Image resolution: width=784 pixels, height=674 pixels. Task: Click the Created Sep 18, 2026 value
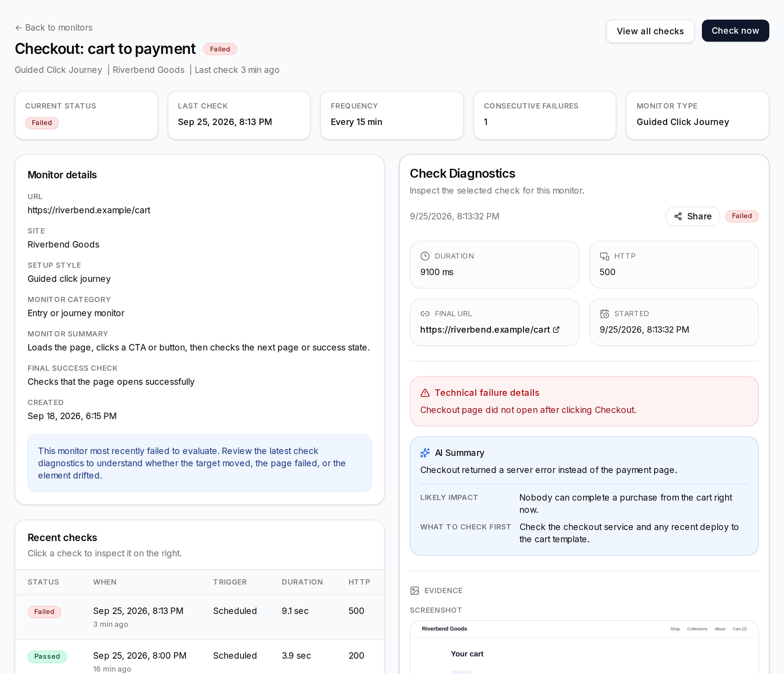click(72, 416)
